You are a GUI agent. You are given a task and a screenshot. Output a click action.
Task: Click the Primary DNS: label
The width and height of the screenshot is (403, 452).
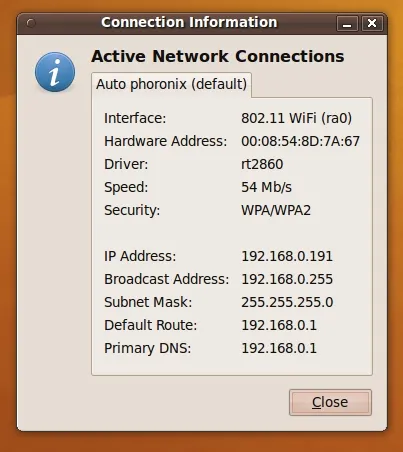tap(148, 348)
